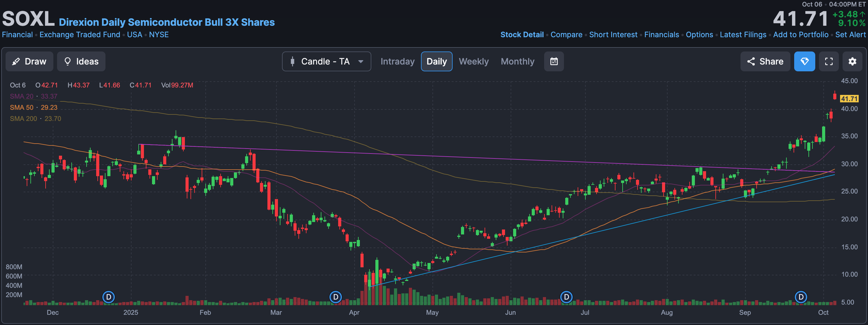Screen dimensions: 868x325
Task: Open the Exchange Traded Fund link
Action: (x=79, y=35)
